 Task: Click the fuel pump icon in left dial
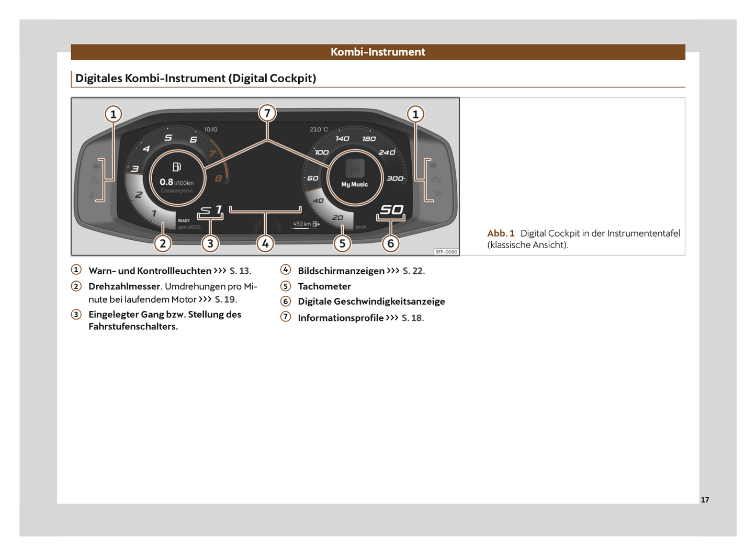click(x=177, y=167)
